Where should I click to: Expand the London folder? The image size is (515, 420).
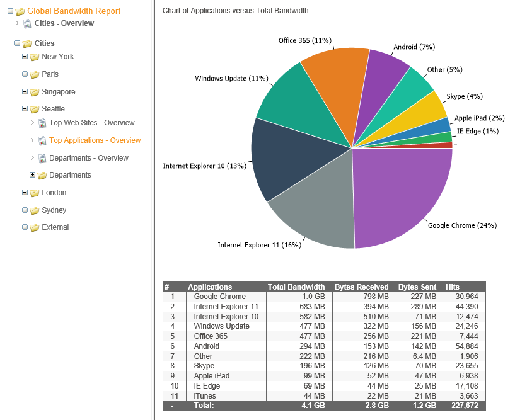[25, 192]
